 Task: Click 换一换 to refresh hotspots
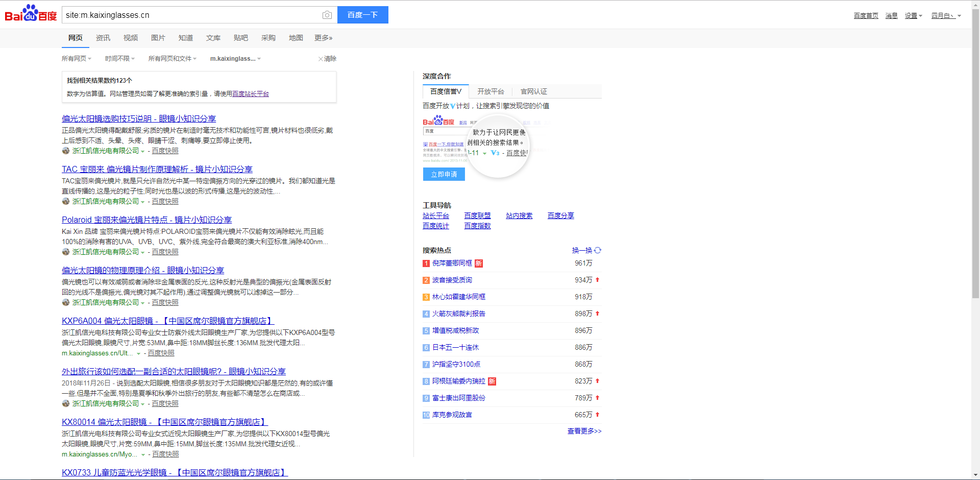point(582,250)
